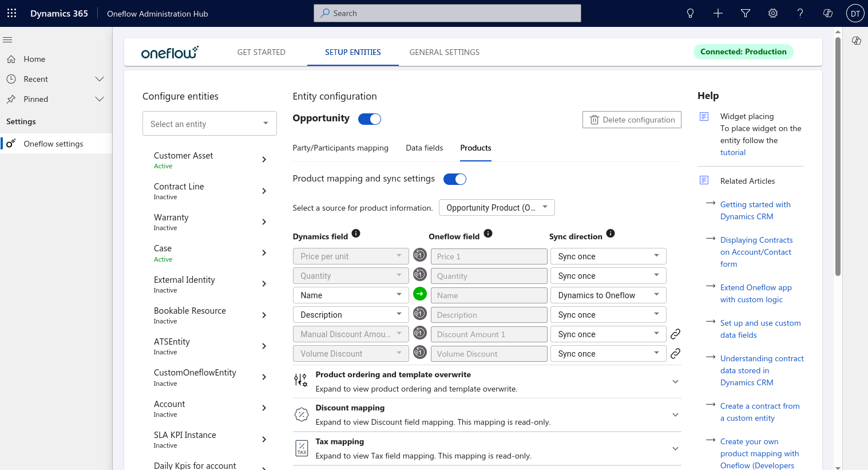Select the Products tab

(x=476, y=148)
